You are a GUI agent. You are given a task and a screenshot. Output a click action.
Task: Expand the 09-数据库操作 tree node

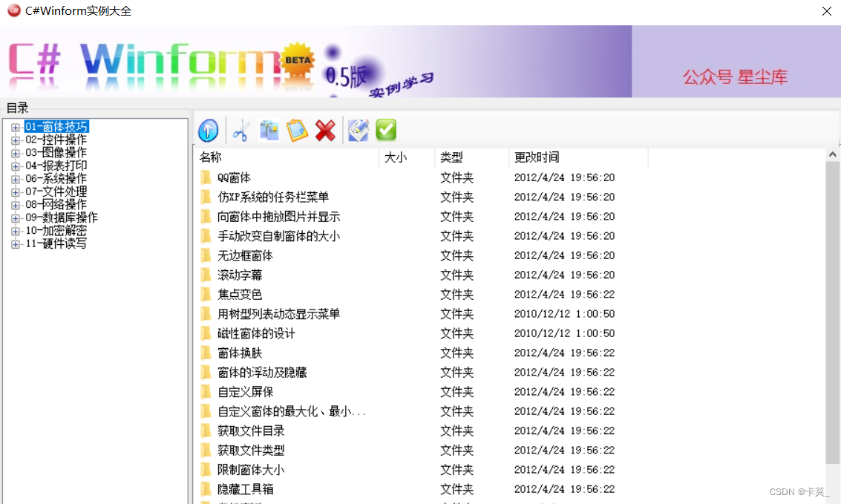15,218
